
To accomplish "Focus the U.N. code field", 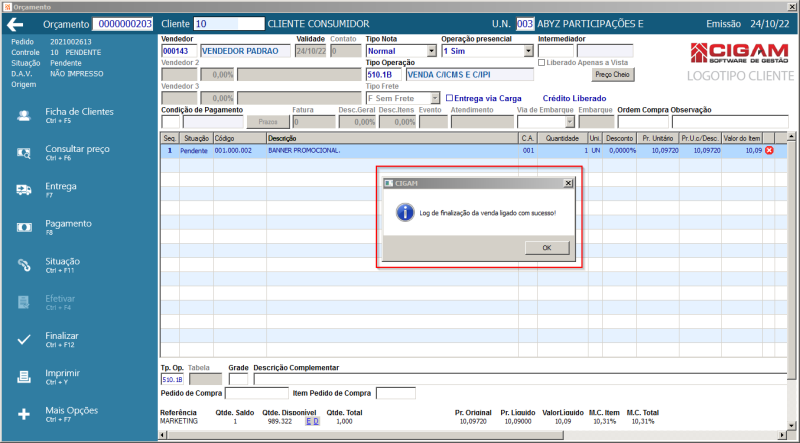I will [525, 24].
